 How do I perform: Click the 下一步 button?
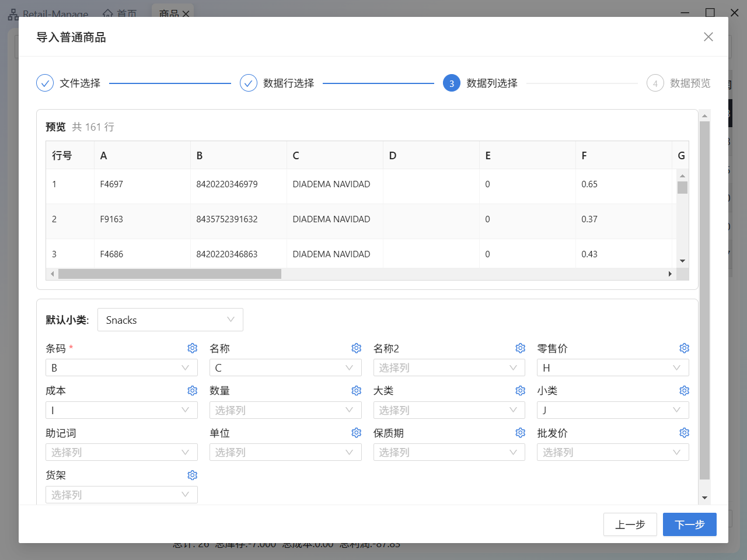[x=689, y=524]
